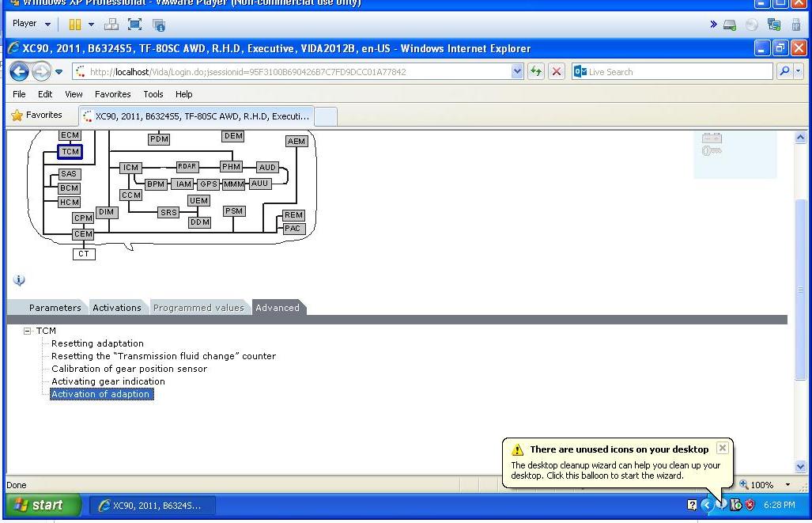Open the Tools menu
The height and width of the screenshot is (523, 812).
tap(153, 94)
